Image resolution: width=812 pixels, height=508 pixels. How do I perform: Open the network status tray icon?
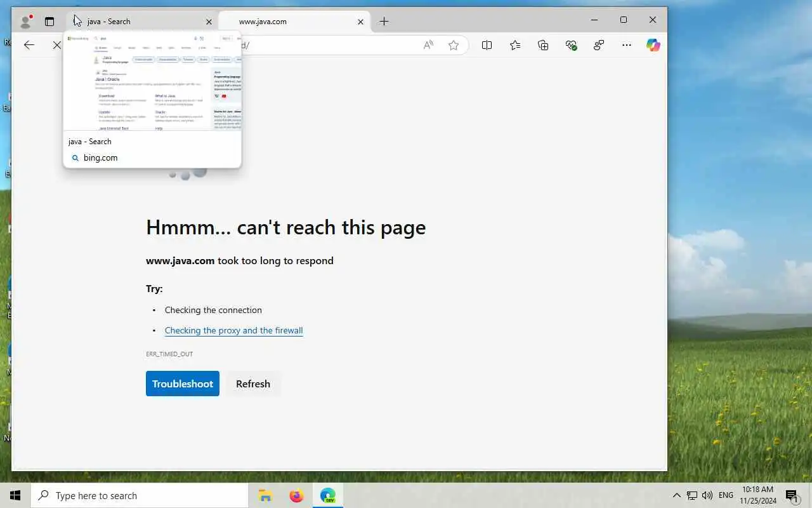[x=692, y=495]
